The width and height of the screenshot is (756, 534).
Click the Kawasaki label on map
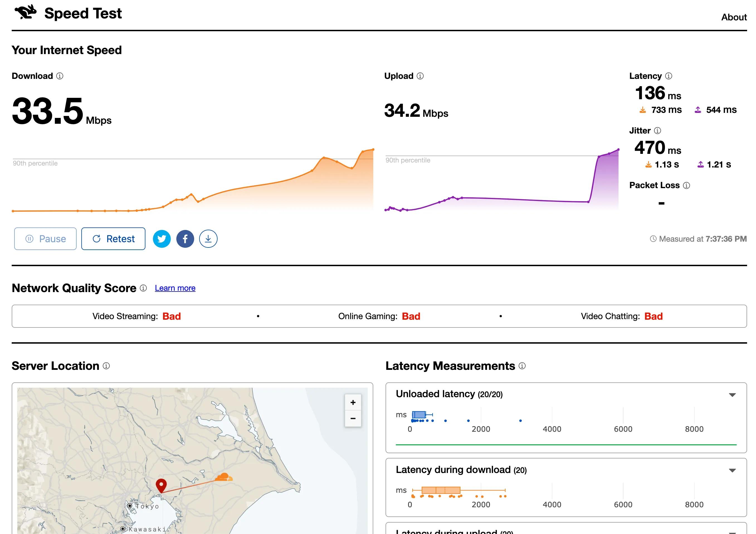(x=147, y=529)
